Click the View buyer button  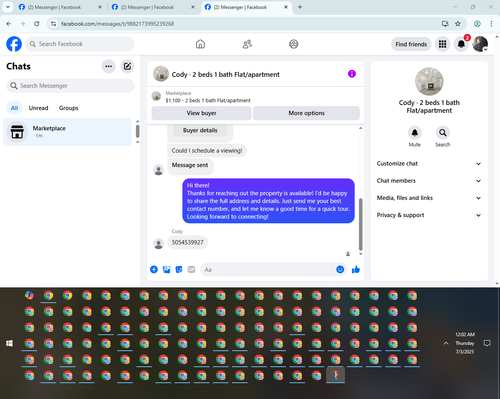201,113
